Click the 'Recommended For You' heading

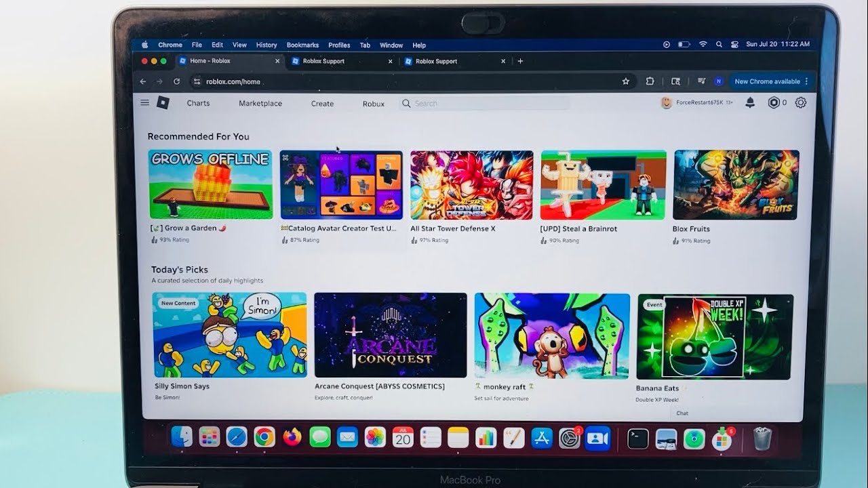pyautogui.click(x=199, y=136)
